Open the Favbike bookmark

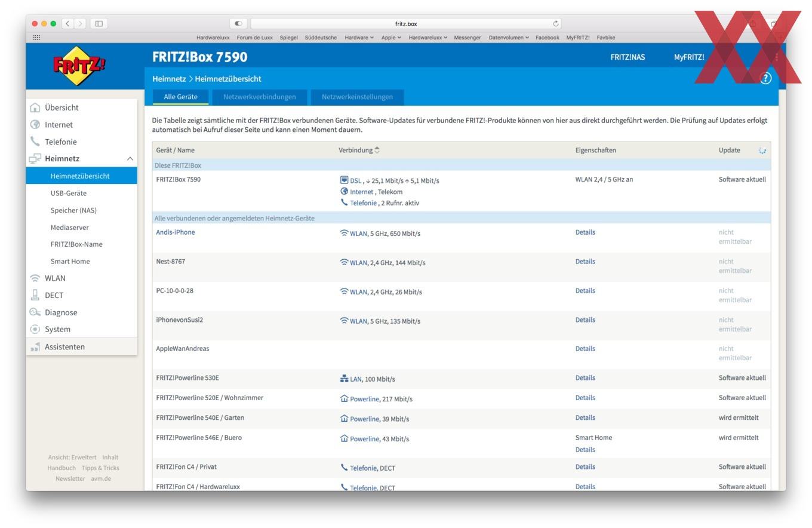point(605,38)
